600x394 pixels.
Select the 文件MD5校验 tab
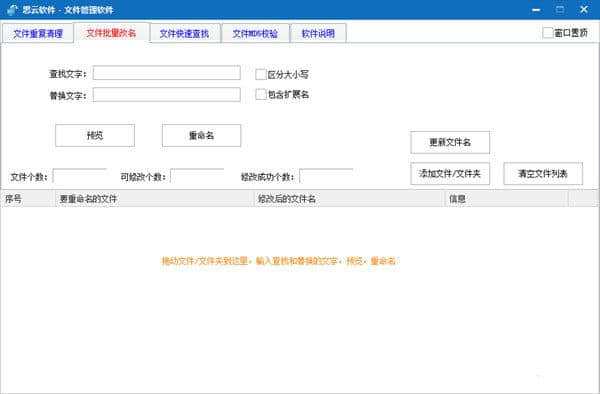pos(255,34)
